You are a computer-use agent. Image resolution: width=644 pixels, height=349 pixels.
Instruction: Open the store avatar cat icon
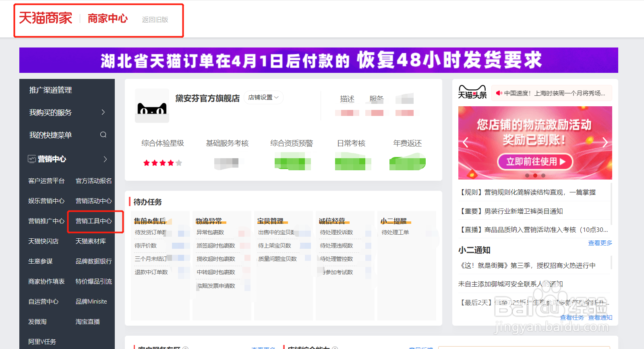click(152, 105)
